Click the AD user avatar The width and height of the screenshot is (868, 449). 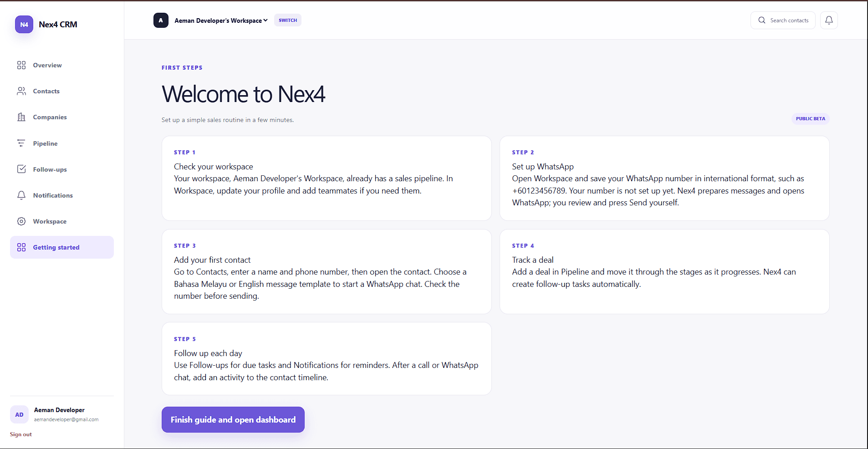tap(19, 414)
